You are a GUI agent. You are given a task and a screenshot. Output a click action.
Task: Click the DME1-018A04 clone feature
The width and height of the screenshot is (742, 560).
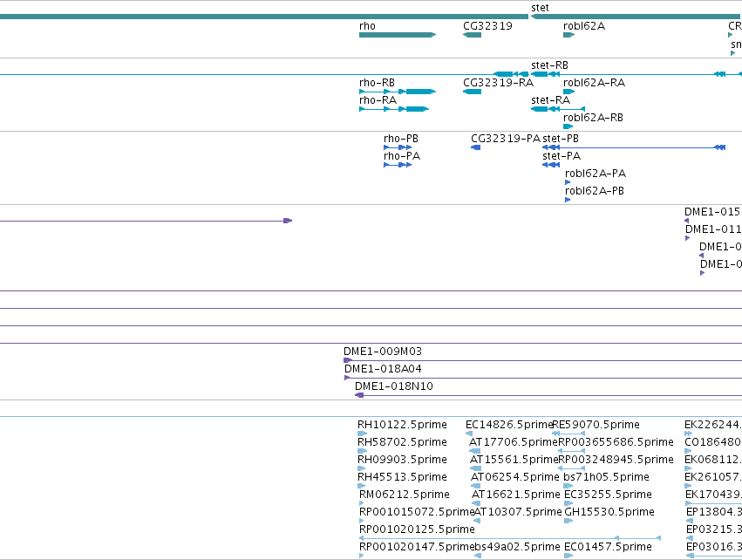coord(543,378)
